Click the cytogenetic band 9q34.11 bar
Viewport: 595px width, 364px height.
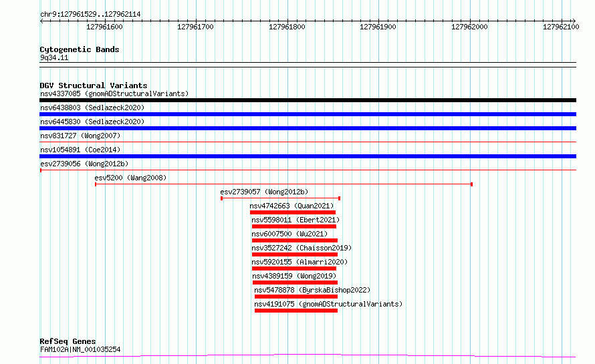pyautogui.click(x=308, y=65)
